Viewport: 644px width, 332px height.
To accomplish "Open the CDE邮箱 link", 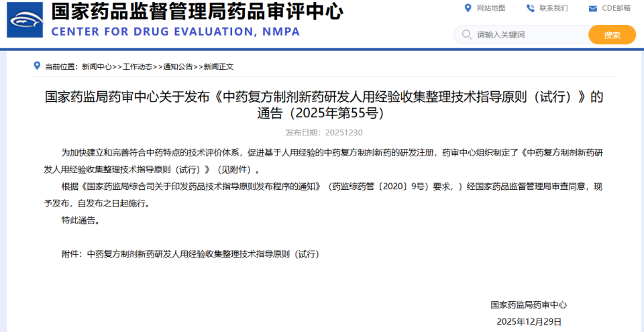I will point(616,8).
